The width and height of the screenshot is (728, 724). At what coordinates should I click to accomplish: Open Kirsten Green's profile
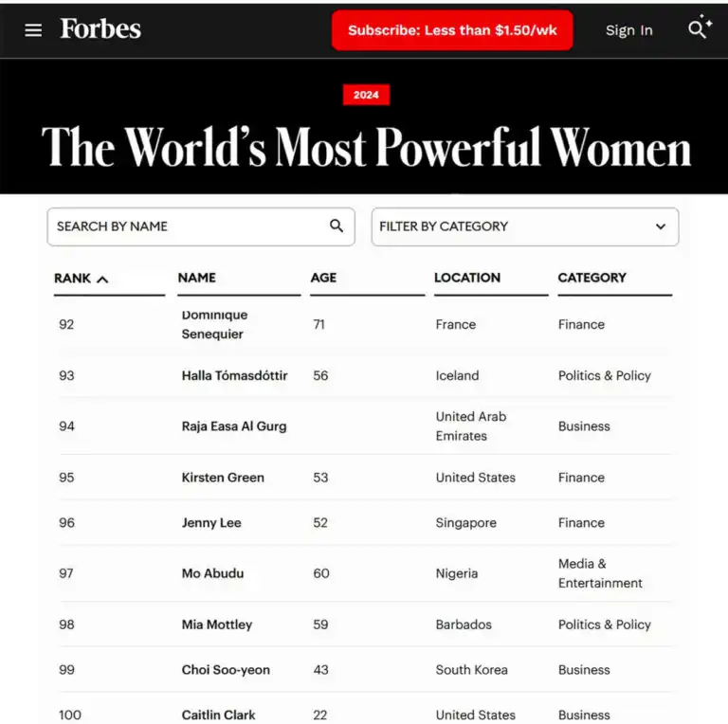tap(223, 477)
